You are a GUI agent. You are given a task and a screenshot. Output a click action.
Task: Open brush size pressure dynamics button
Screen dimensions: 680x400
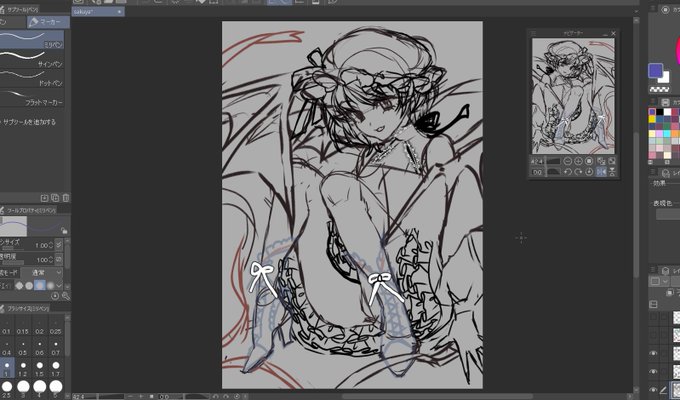pyautogui.click(x=59, y=246)
